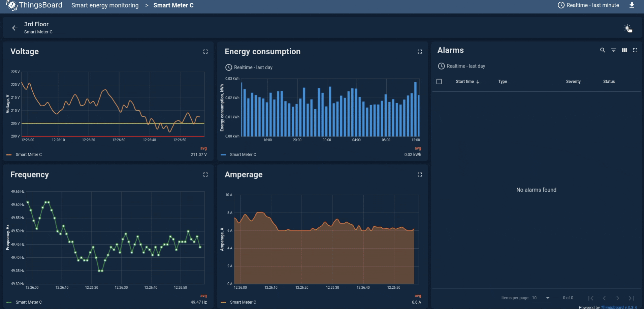Screen dimensions: 644x309
Task: Open the Items per page dropdown
Action: 540,298
